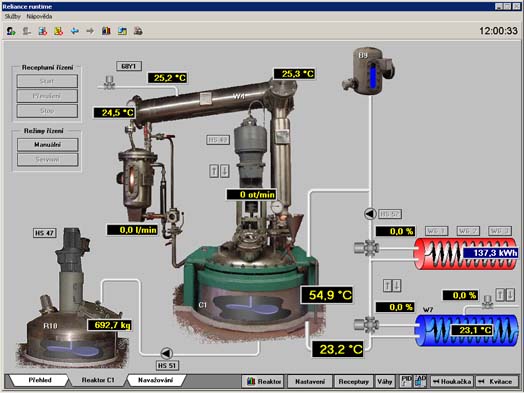This screenshot has width=524, height=393.
Task: Click the 137,3 kWh heater energy display
Action: (x=490, y=253)
